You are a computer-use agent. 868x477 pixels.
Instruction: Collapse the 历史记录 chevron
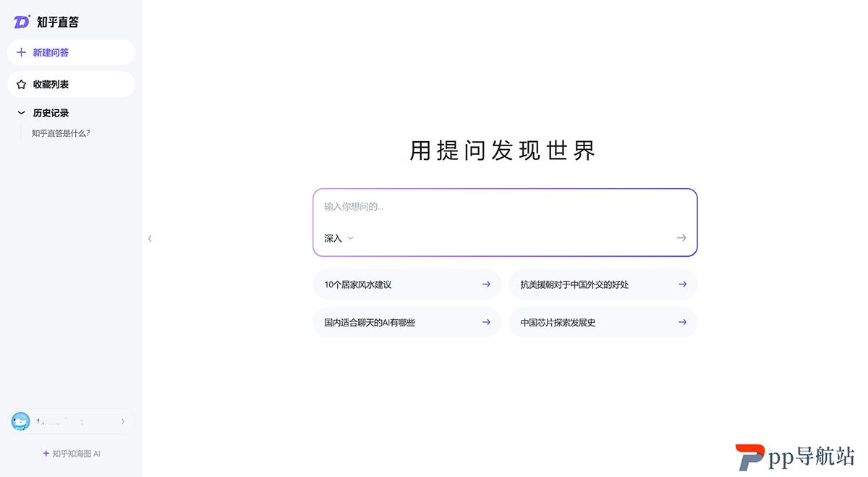[x=21, y=113]
